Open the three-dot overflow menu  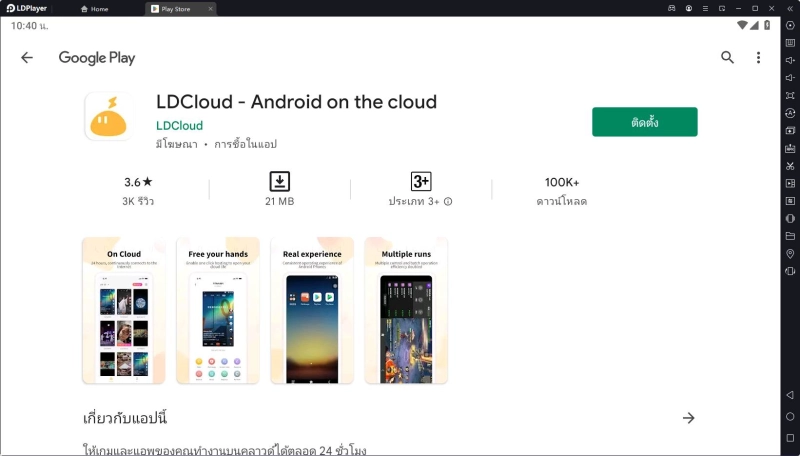758,58
